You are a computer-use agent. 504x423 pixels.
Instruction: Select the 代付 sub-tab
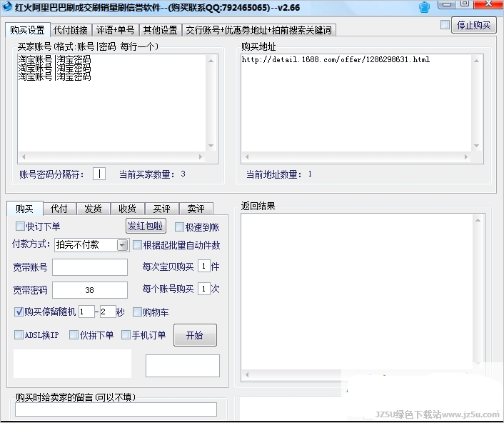(x=59, y=209)
